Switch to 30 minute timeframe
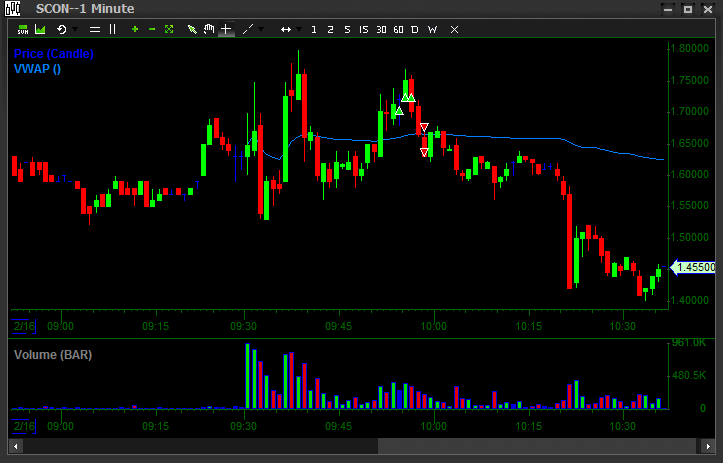This screenshot has height=463, width=723. 381,30
